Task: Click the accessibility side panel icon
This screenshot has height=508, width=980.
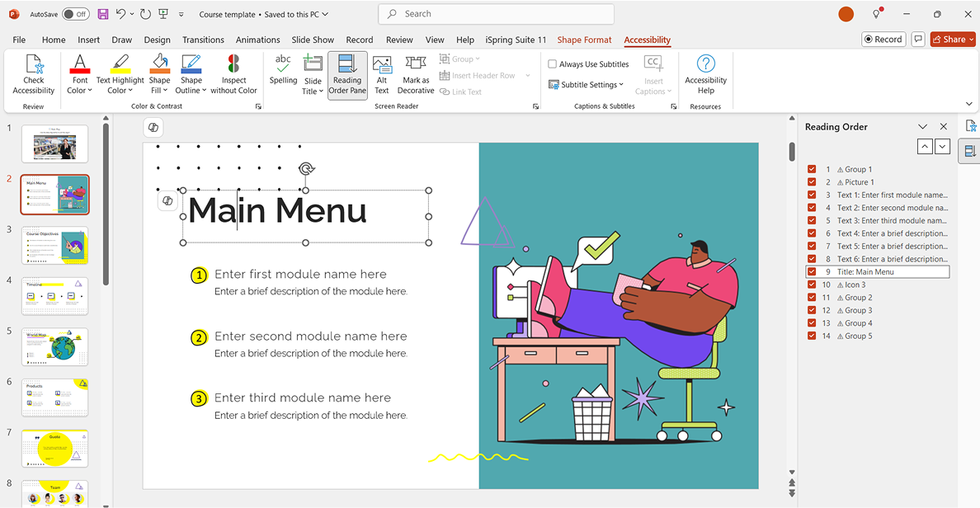Action: click(x=971, y=126)
